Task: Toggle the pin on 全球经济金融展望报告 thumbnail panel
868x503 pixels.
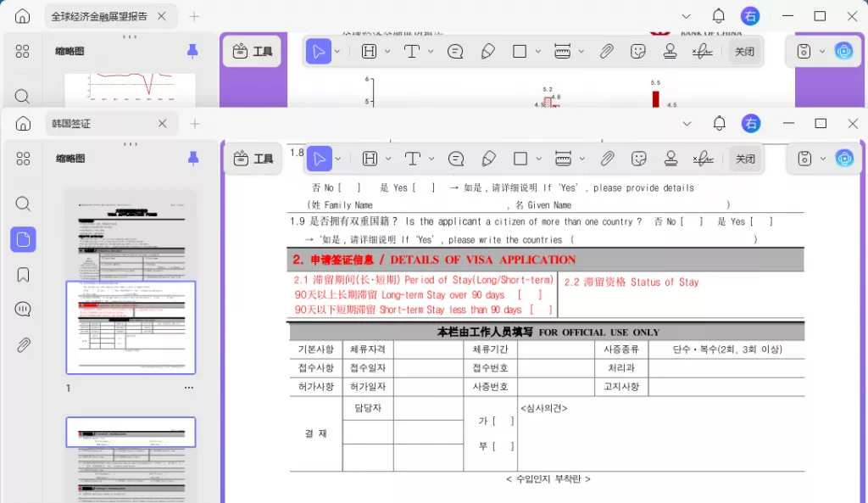Action: (192, 52)
